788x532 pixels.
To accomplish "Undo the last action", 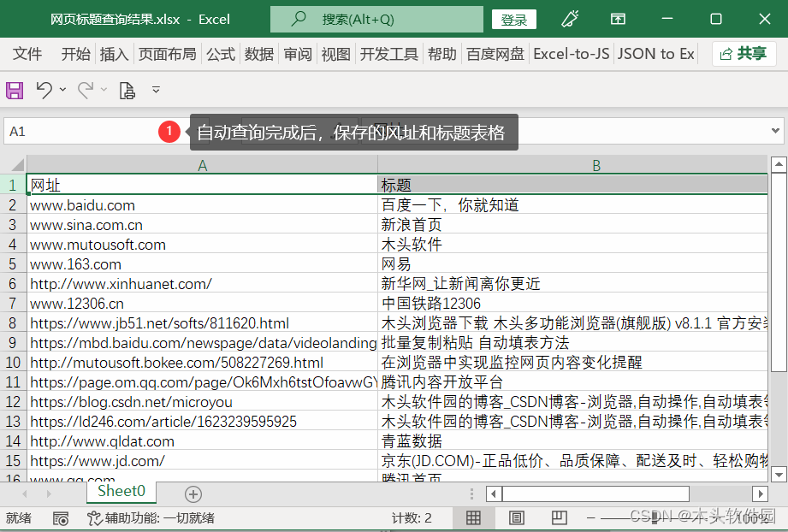I will coord(44,91).
